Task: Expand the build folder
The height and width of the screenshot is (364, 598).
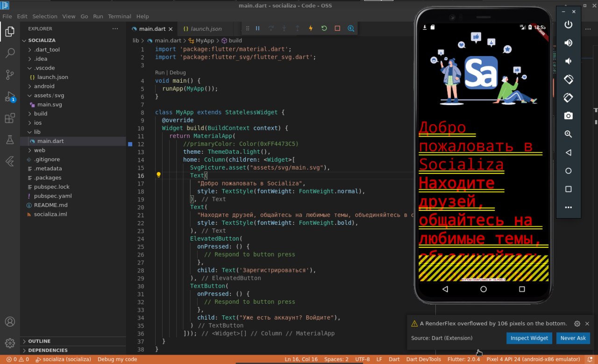Action: coord(41,114)
